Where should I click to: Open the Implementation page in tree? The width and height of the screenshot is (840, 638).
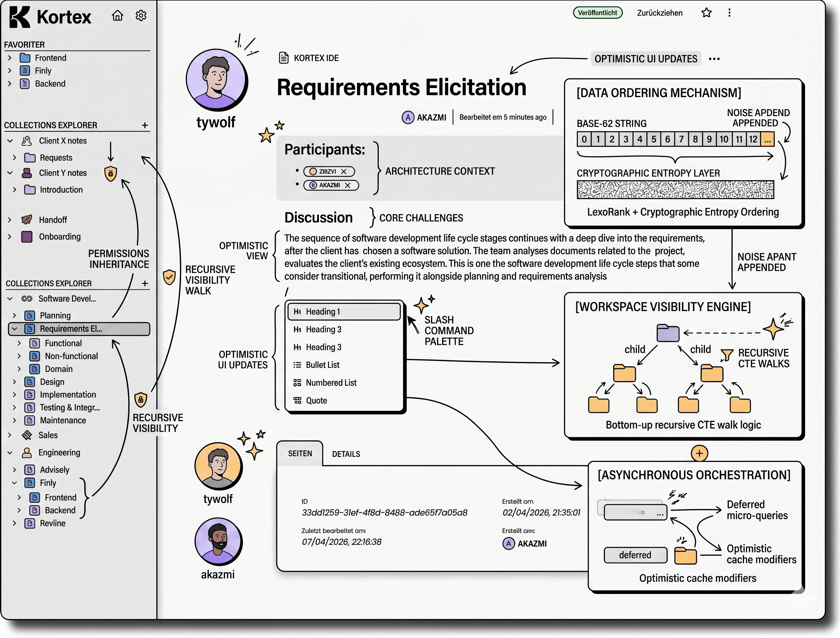tap(68, 395)
